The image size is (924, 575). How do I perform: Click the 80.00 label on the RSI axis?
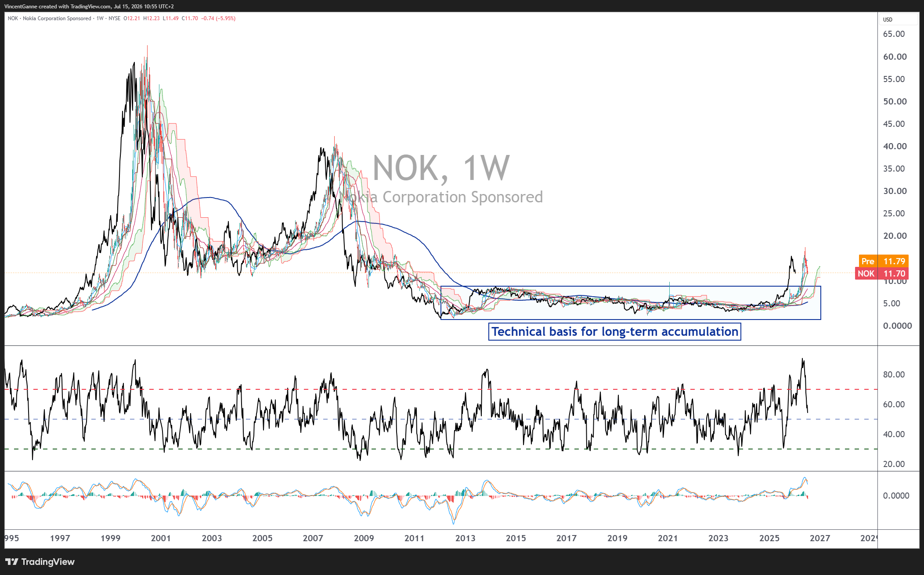click(894, 374)
